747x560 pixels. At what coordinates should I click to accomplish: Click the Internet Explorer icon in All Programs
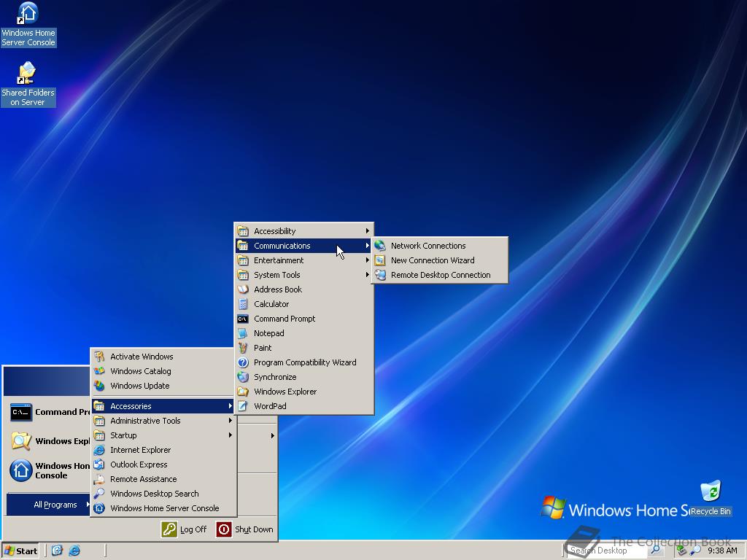point(99,450)
